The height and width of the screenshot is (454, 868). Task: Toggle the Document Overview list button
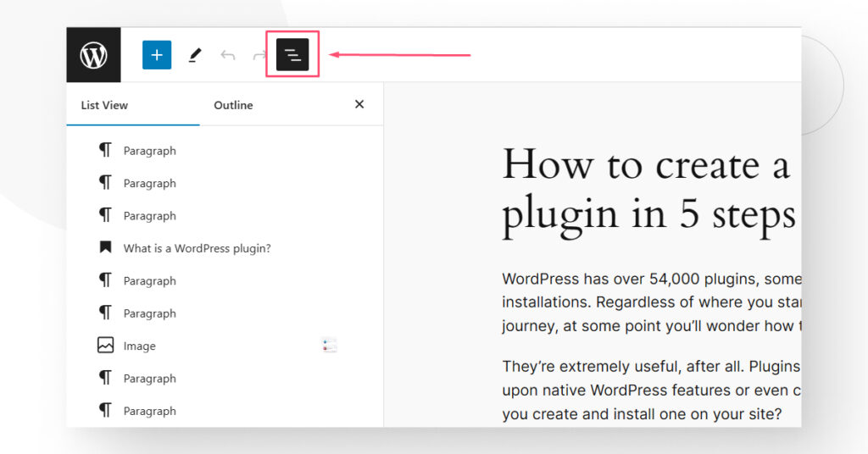click(292, 54)
